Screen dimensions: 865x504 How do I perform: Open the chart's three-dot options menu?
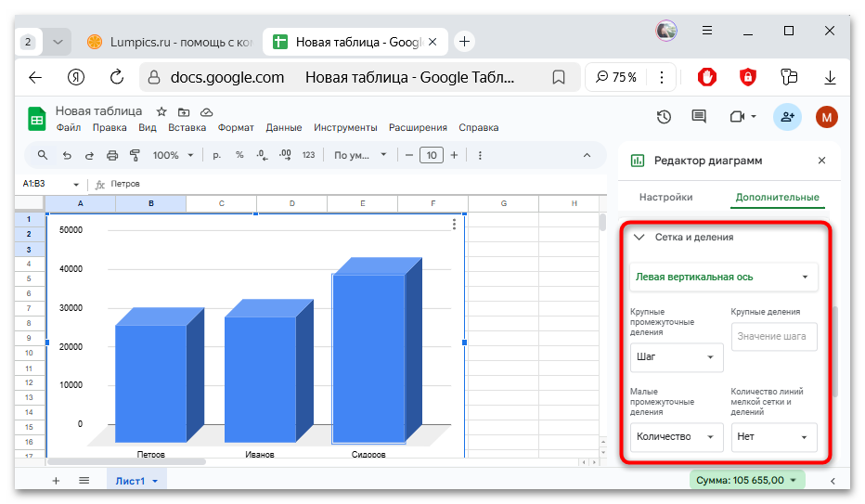click(x=454, y=224)
